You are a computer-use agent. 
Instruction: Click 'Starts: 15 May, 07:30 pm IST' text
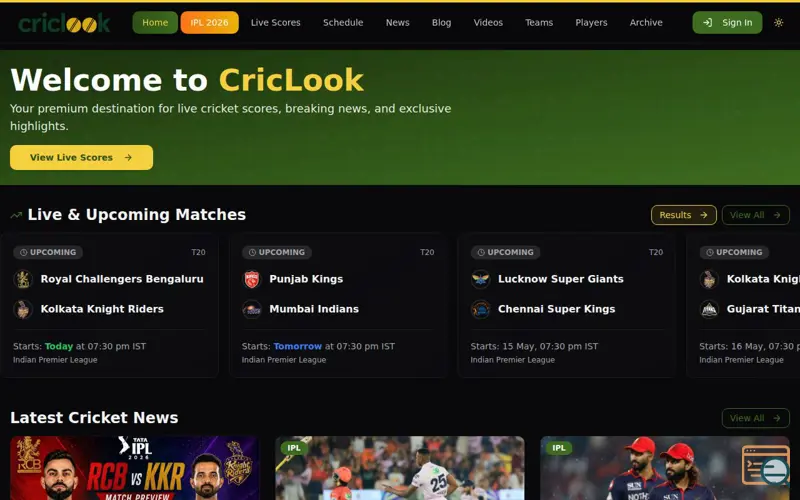(x=534, y=346)
